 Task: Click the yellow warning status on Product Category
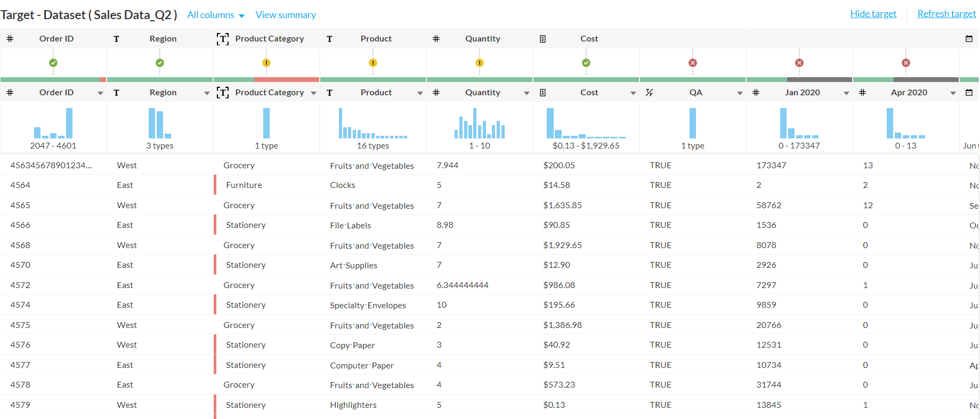click(266, 63)
